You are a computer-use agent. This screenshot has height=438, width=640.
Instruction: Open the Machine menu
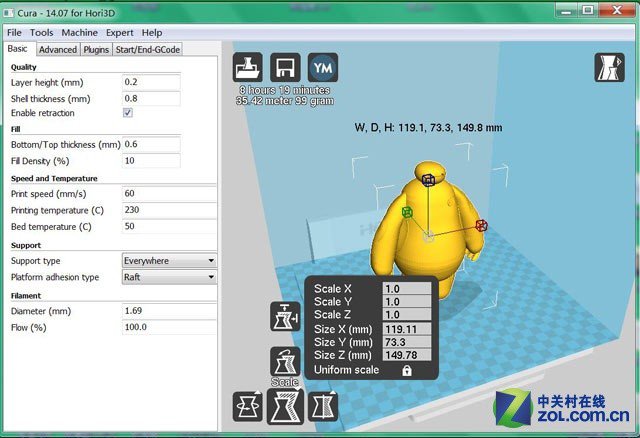tap(80, 33)
